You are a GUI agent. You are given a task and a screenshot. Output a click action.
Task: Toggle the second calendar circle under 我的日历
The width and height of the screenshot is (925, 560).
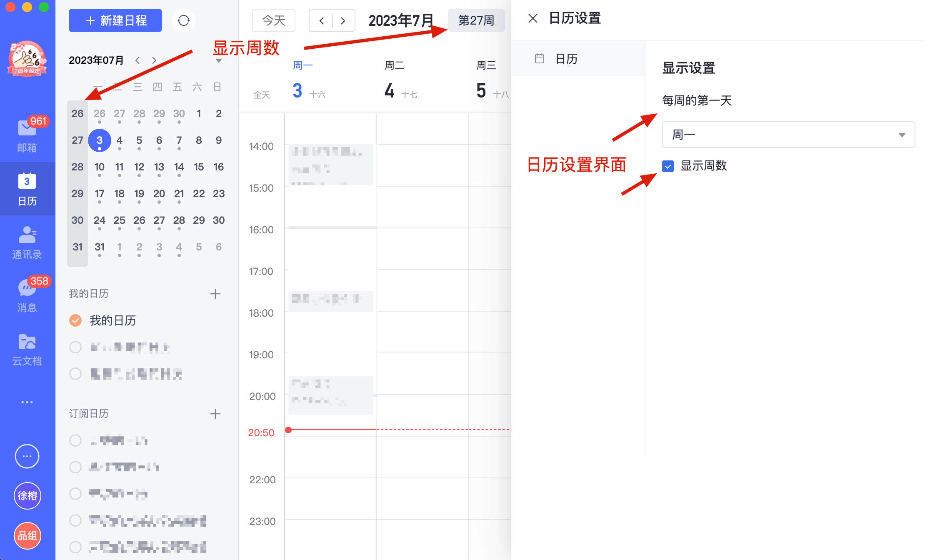coord(75,347)
